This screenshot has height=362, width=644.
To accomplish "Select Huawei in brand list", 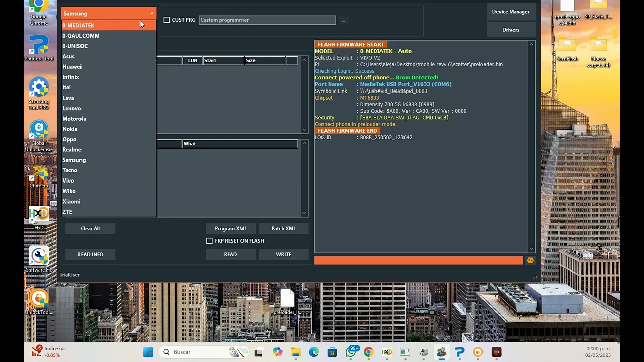I will [109, 67].
